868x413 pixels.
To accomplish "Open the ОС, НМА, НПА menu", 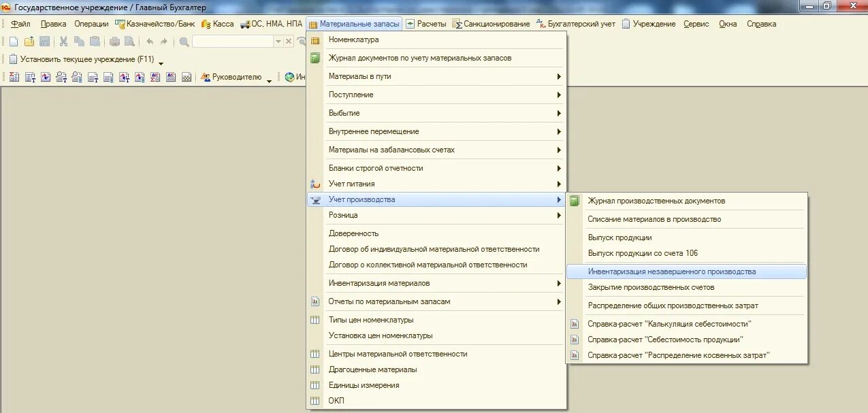I will click(x=271, y=24).
